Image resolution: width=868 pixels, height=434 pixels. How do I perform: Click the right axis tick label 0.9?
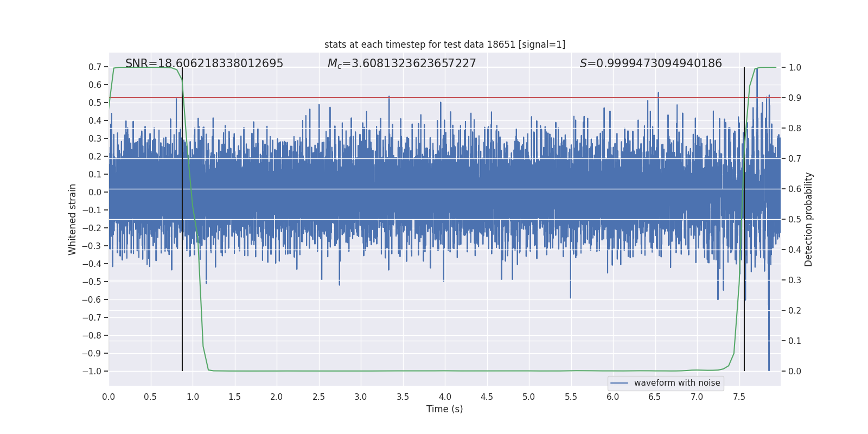pos(795,98)
